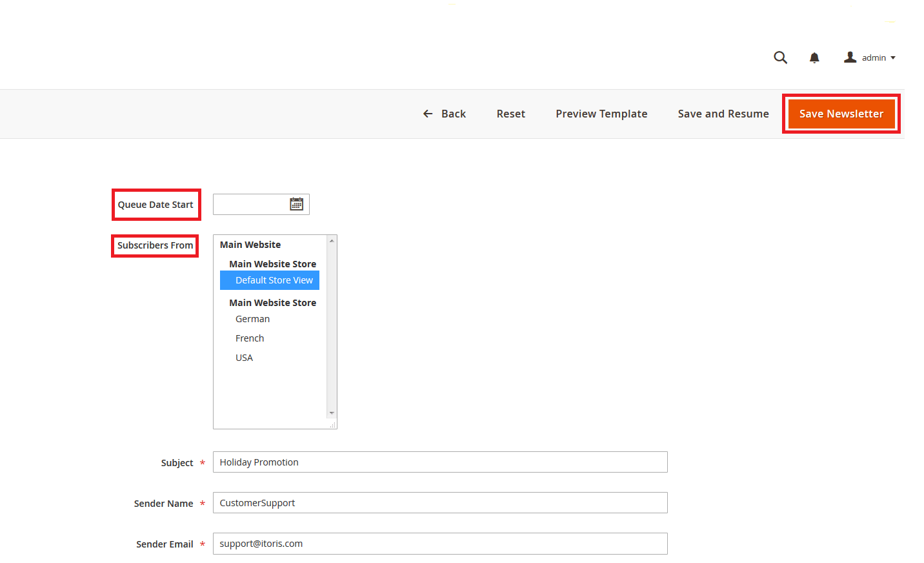
Task: Open Preview Template
Action: [x=601, y=114]
